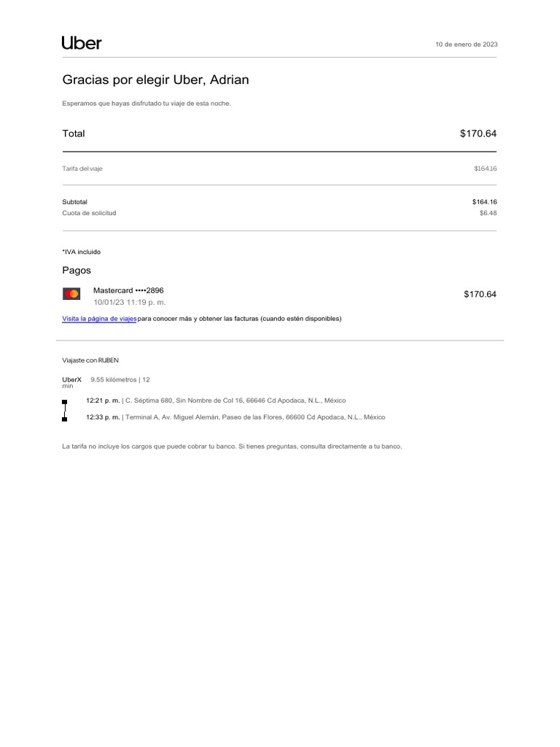Click the pickup point square marker

[x=65, y=402]
